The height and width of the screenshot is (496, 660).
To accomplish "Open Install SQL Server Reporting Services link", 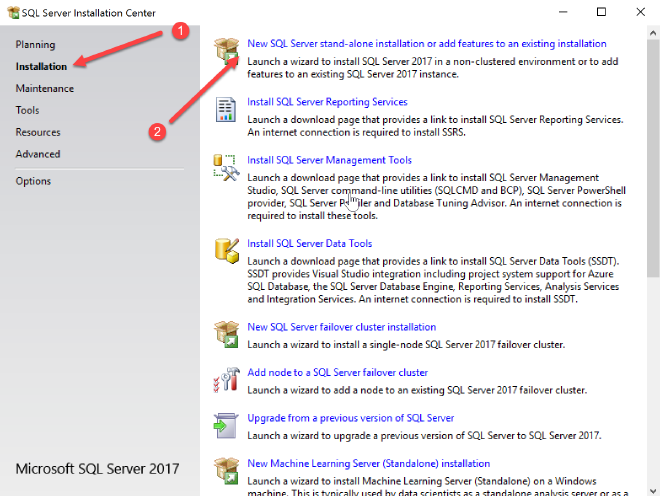I will pyautogui.click(x=327, y=102).
